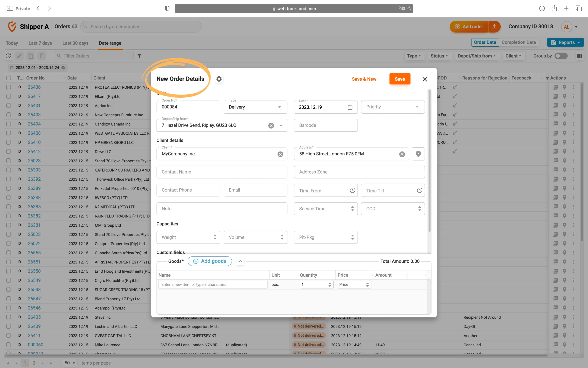Check the select-all orders checkbox
The image size is (588, 368).
tap(8, 78)
